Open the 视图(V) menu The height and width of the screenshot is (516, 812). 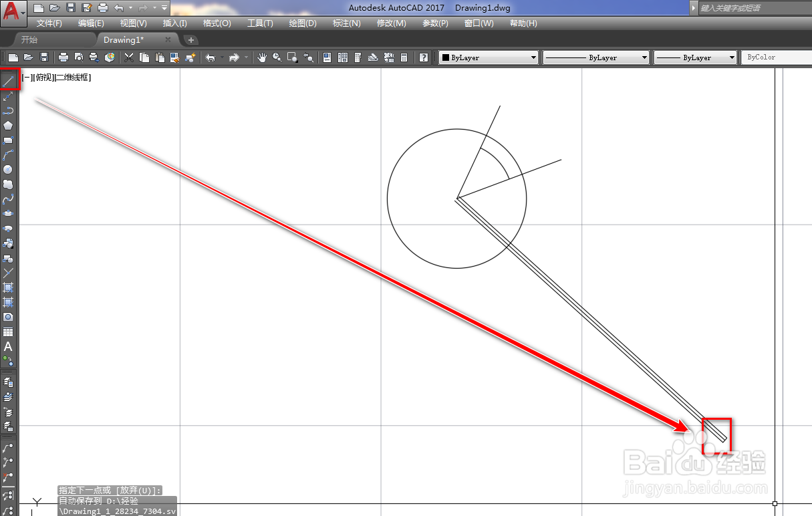click(x=134, y=23)
